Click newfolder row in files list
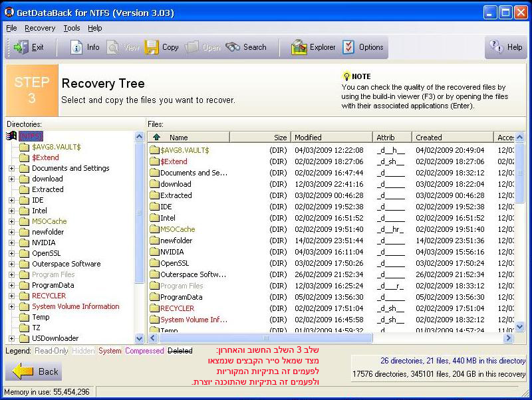The width and height of the screenshot is (532, 400). click(331, 241)
